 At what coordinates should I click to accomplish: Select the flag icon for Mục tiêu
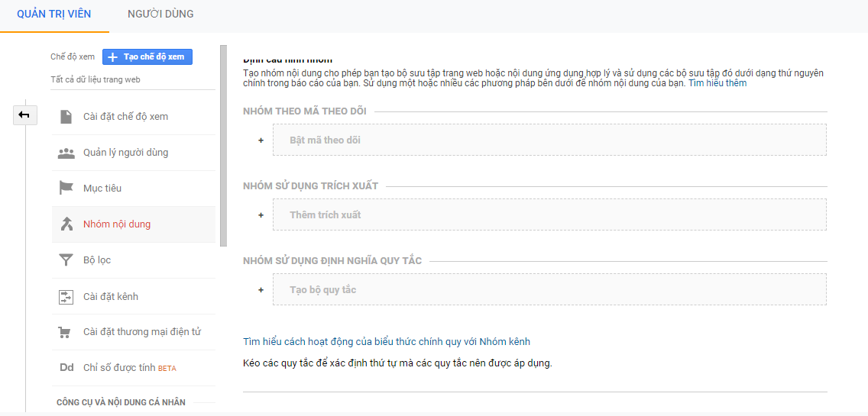coord(66,188)
